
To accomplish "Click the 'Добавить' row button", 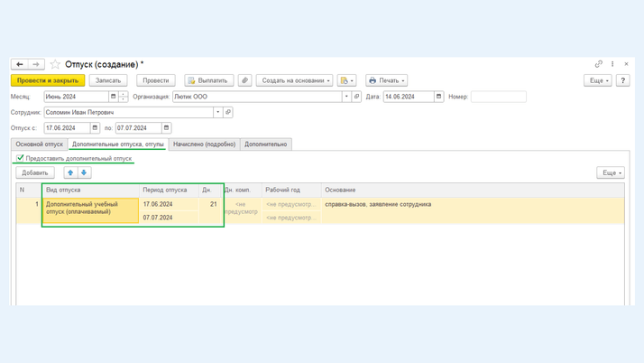I will [35, 172].
